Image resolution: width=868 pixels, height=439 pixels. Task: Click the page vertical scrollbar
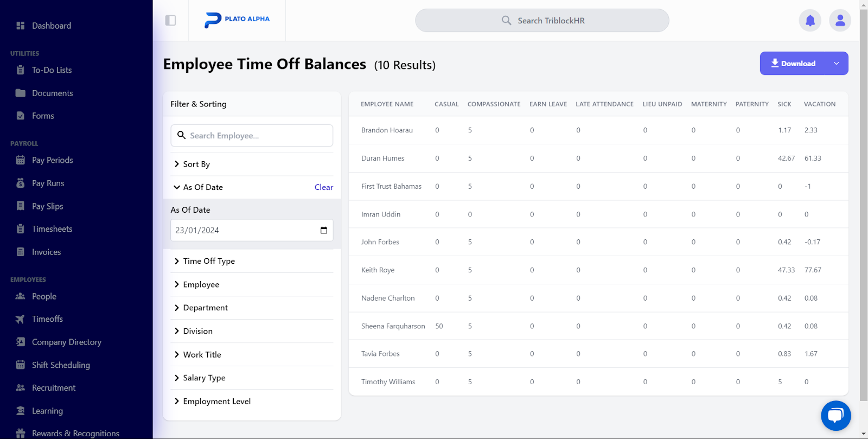pyautogui.click(x=864, y=205)
